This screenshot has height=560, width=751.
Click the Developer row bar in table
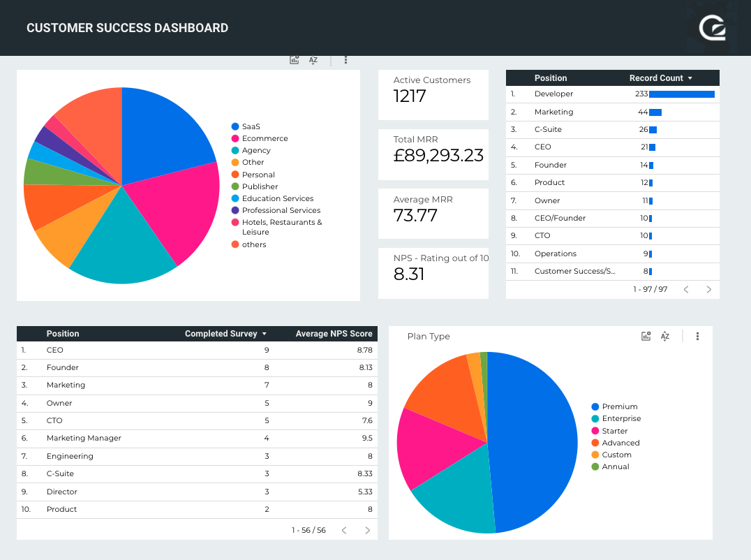tap(681, 94)
